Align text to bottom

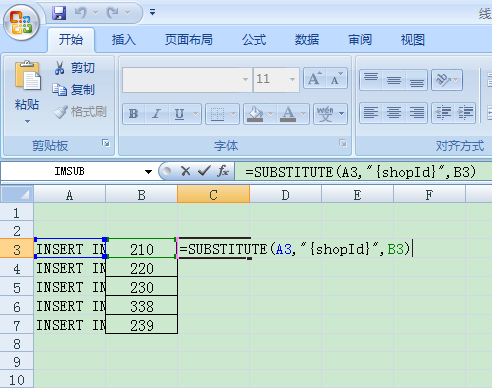pyautogui.click(x=417, y=80)
